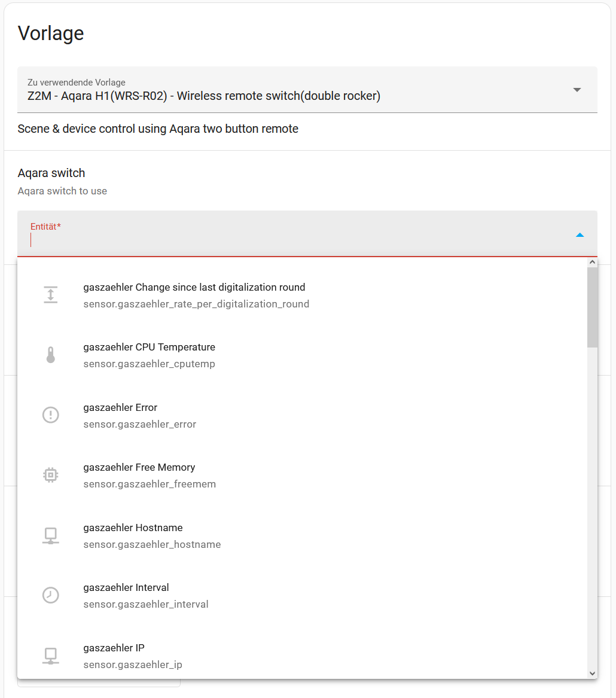
Task: Click the alert circle icon for gaszaehler Error
Action: 51,415
